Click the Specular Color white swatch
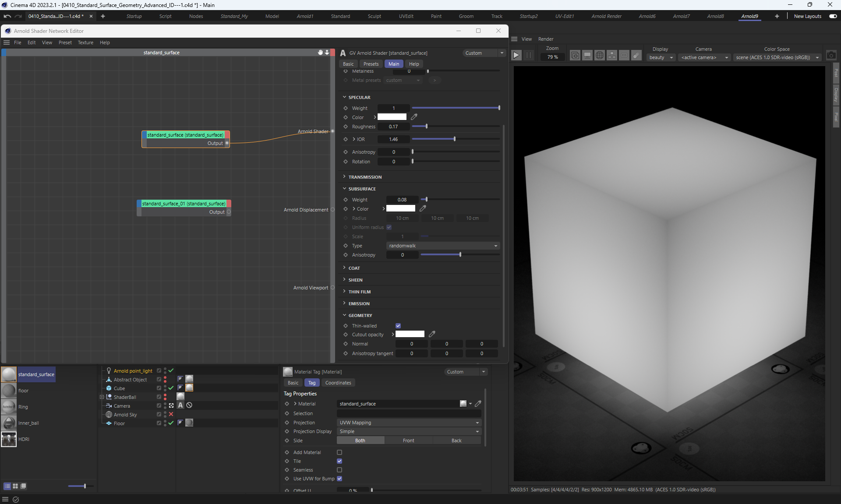 pos(392,117)
